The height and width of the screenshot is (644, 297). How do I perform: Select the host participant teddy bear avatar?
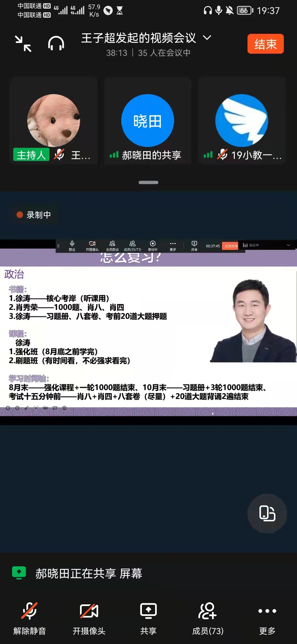[54, 121]
